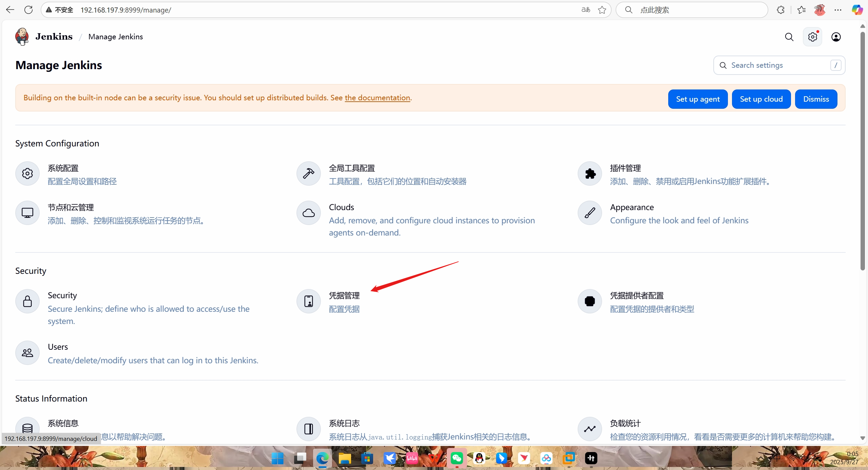Open 全局工具配置 hammer icon
The height and width of the screenshot is (470, 868).
(x=309, y=174)
